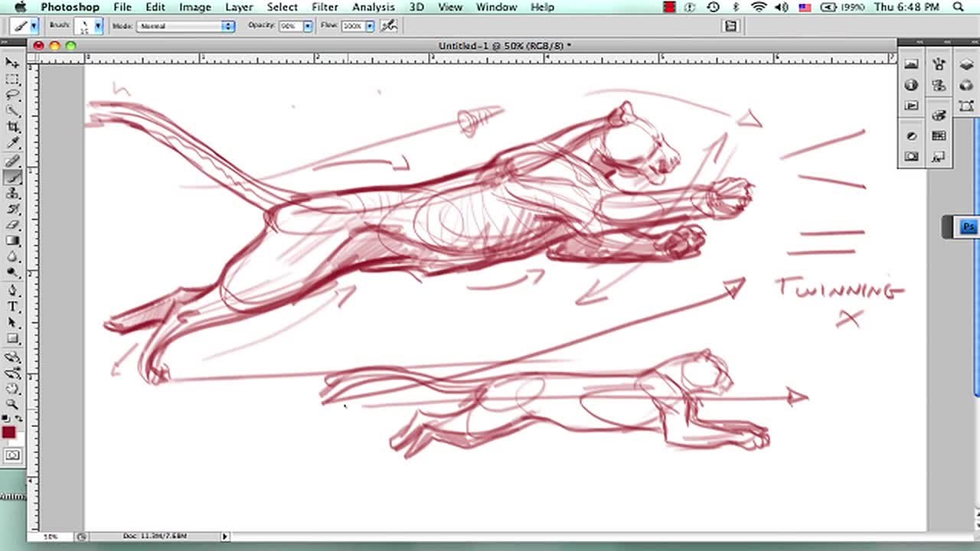Select the Move tool
This screenshot has height=551, width=980.
click(x=12, y=63)
